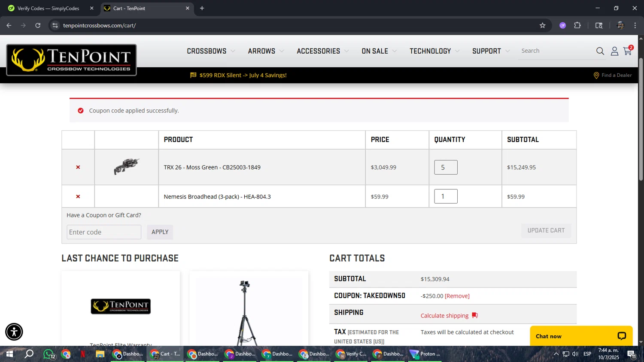
Task: Apply the coupon code
Action: pyautogui.click(x=160, y=232)
